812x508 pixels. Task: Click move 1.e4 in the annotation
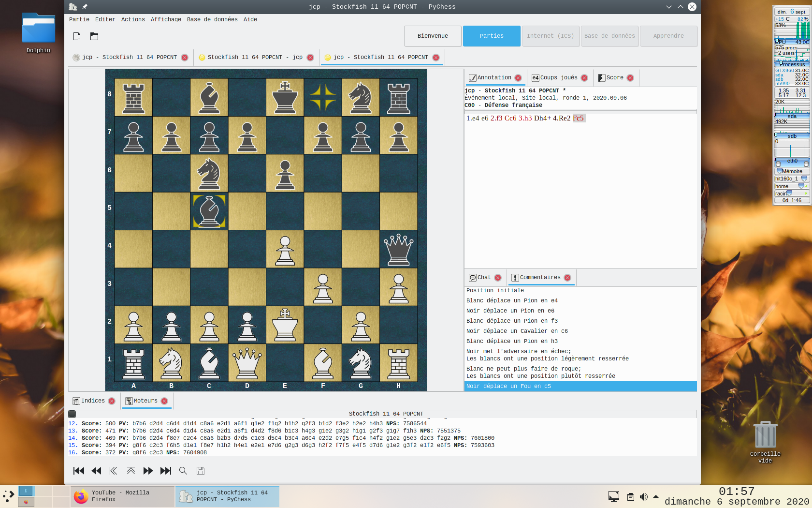click(473, 118)
